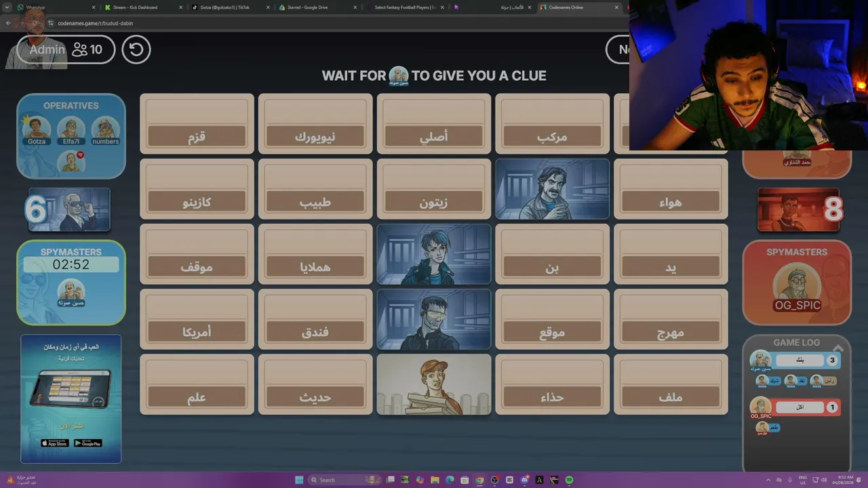Close the Starred - Google Drive tab

tap(354, 7)
